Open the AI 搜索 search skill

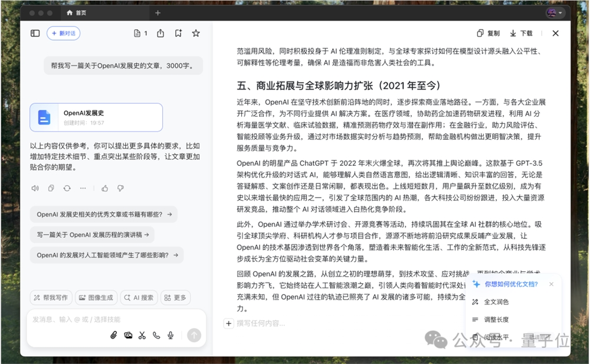tap(139, 297)
